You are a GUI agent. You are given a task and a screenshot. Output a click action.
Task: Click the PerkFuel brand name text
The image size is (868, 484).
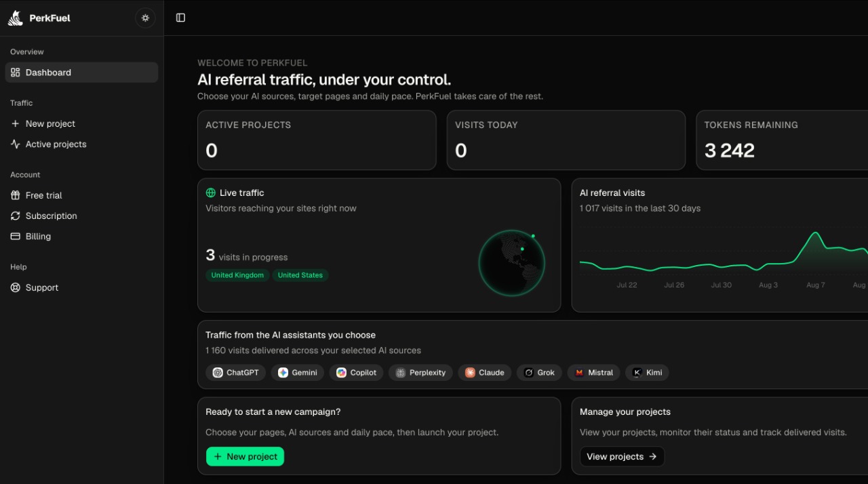(x=50, y=18)
